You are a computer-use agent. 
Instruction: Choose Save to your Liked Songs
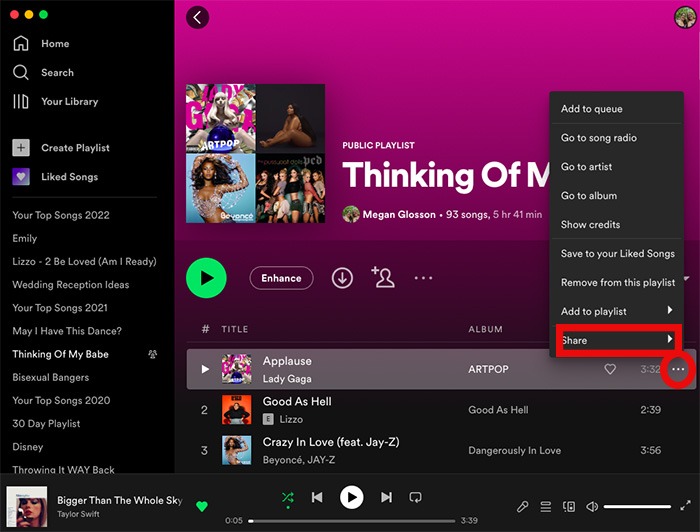click(x=616, y=254)
